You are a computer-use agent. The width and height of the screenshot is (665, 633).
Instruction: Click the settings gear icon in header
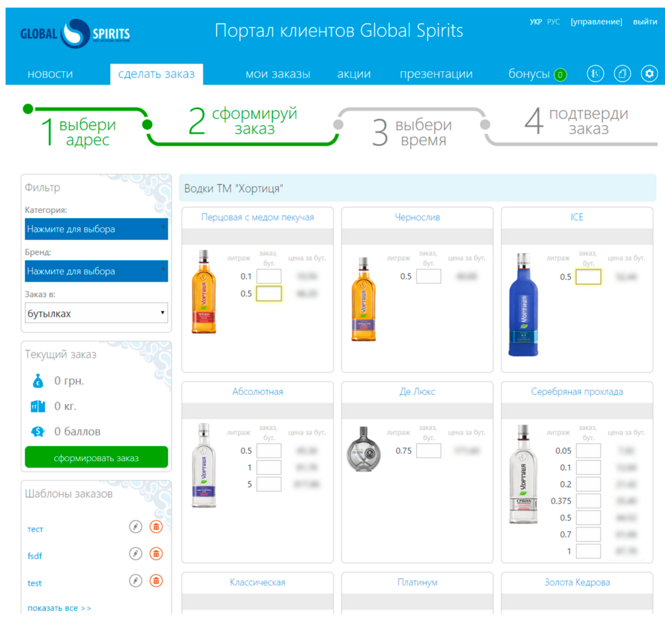tap(649, 73)
